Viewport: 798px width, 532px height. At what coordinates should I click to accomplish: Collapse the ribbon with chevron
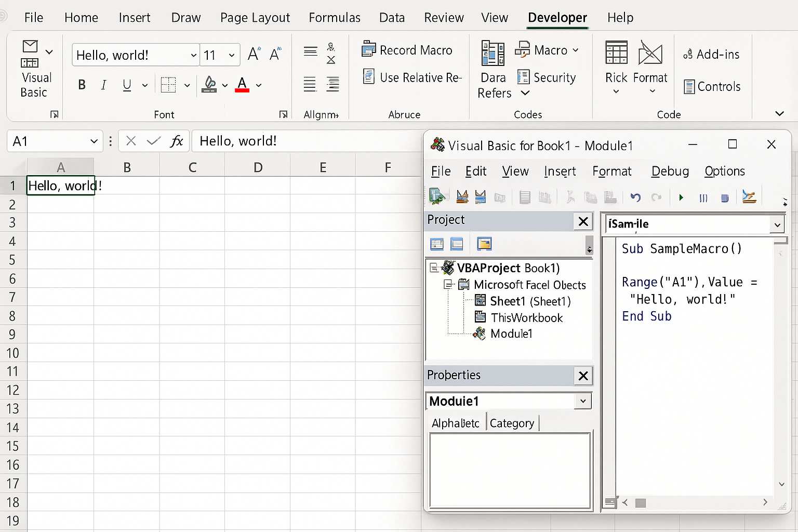point(779,113)
